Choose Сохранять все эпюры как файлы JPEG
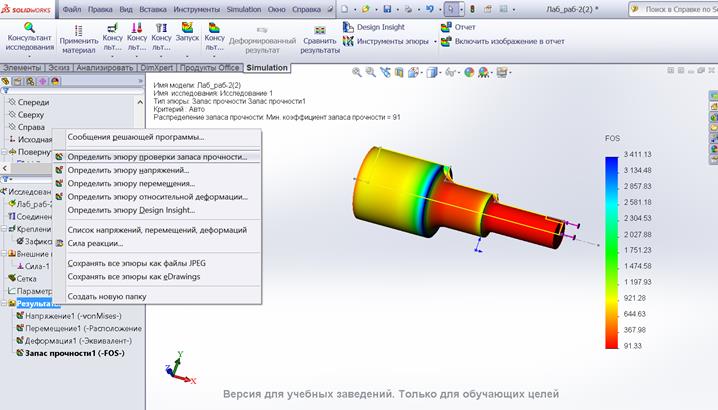Image resolution: width=718 pixels, height=410 pixels. [157, 263]
